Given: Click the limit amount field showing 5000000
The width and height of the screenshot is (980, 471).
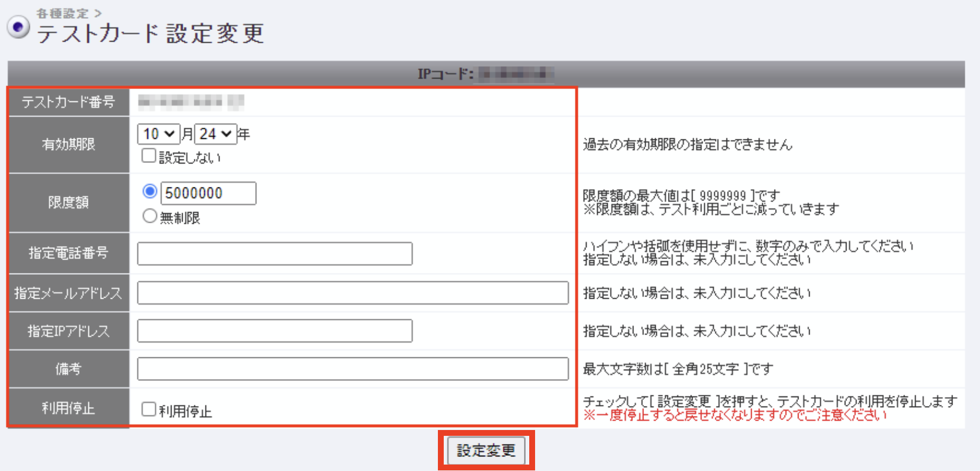Looking at the screenshot, I should tap(208, 193).
